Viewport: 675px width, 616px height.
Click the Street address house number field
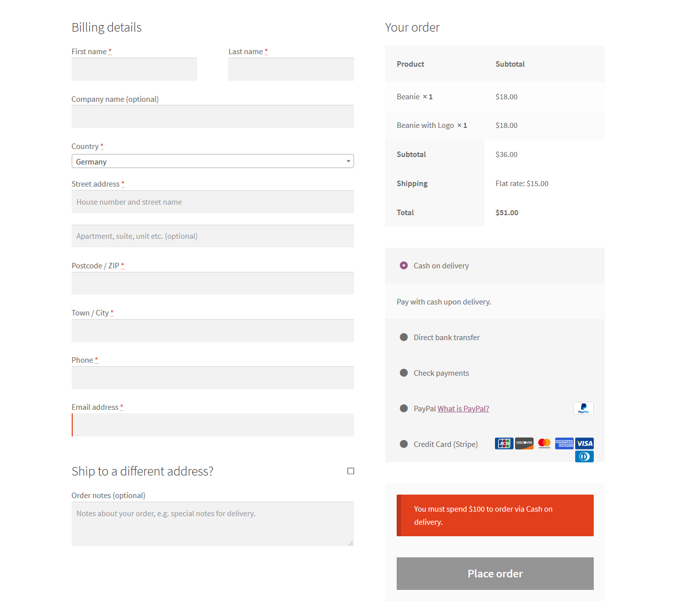tap(213, 202)
